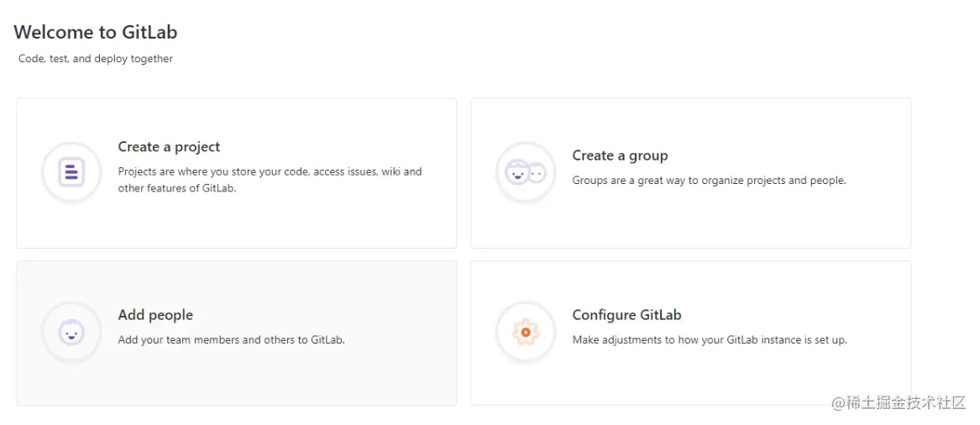
Task: Click 'Projects are where you store your code' description
Action: (270, 180)
